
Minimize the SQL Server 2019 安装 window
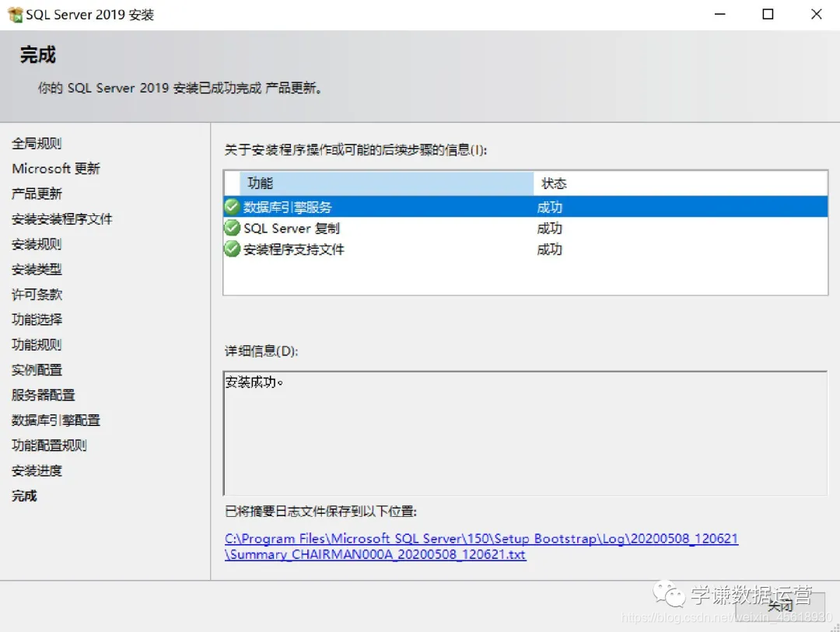[x=720, y=15]
